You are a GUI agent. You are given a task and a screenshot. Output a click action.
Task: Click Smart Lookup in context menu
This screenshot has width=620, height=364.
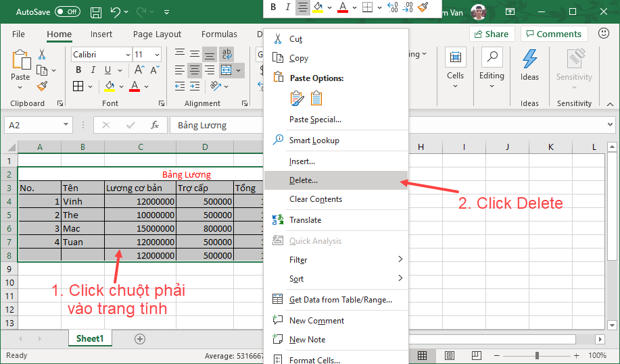coord(336,140)
